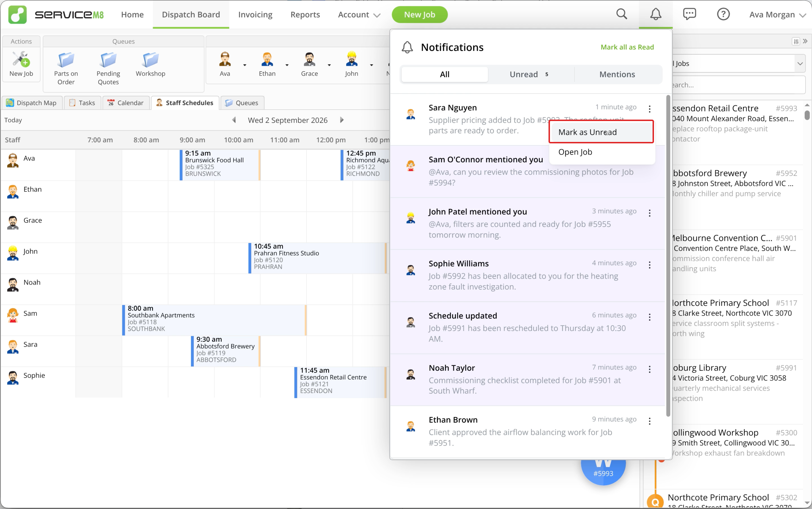
Task: Click the ServiceM8 logo icon
Action: pos(17,15)
